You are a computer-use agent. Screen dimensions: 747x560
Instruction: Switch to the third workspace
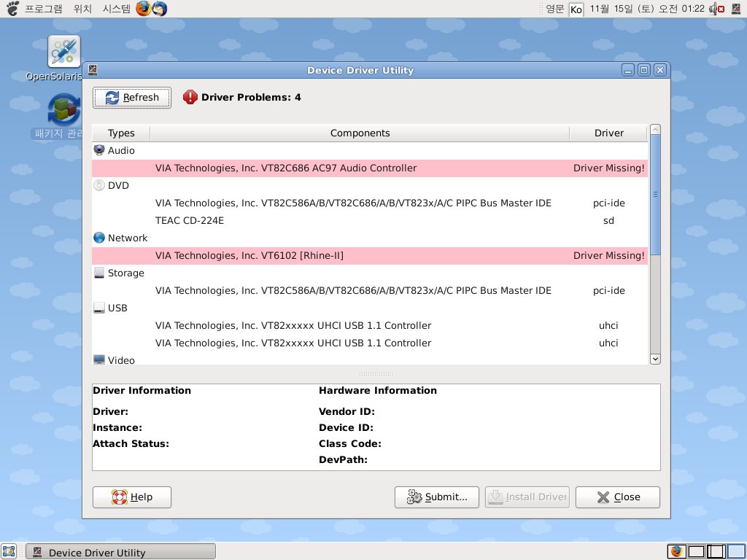point(716,551)
